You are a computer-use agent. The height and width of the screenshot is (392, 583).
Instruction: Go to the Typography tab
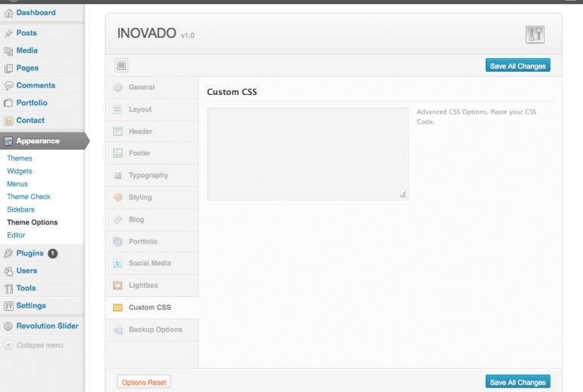tap(152, 176)
